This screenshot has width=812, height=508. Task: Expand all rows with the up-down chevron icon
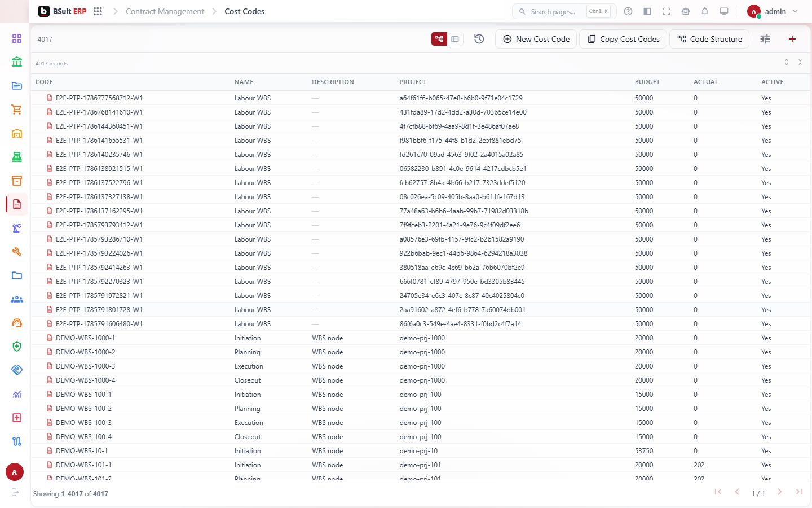[x=787, y=62]
